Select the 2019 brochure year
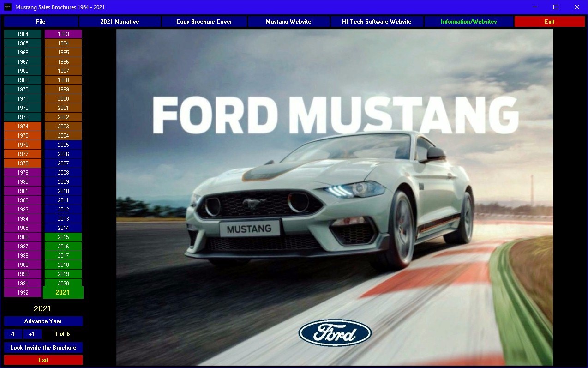588x368 pixels. click(63, 274)
